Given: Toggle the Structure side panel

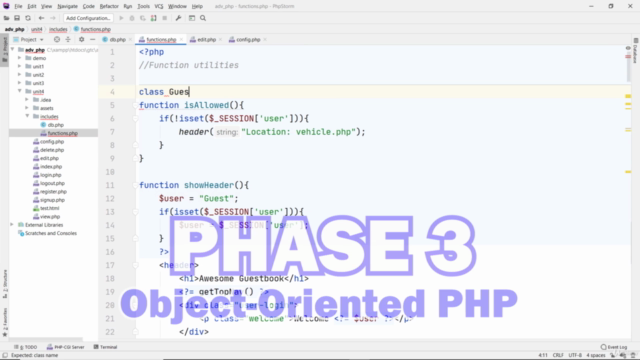Looking at the screenshot, I should click(x=5, y=284).
